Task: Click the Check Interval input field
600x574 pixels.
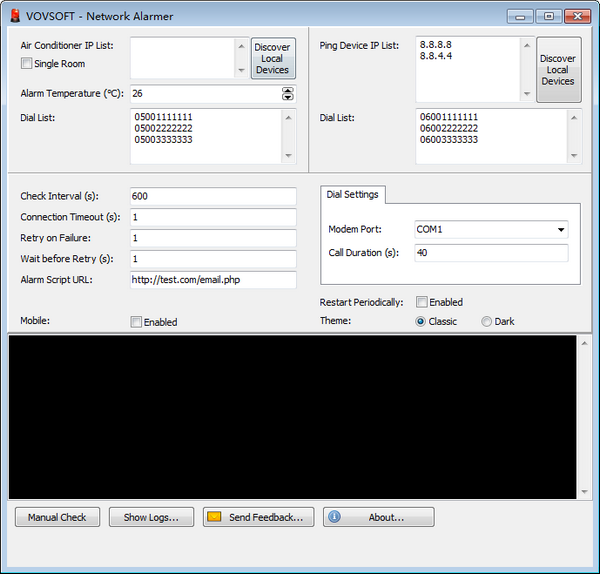Action: click(x=213, y=196)
